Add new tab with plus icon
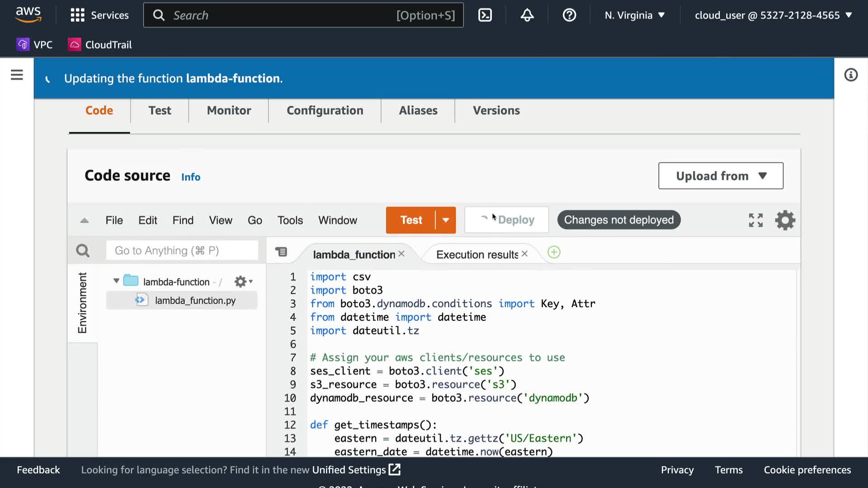868x488 pixels. (x=554, y=252)
